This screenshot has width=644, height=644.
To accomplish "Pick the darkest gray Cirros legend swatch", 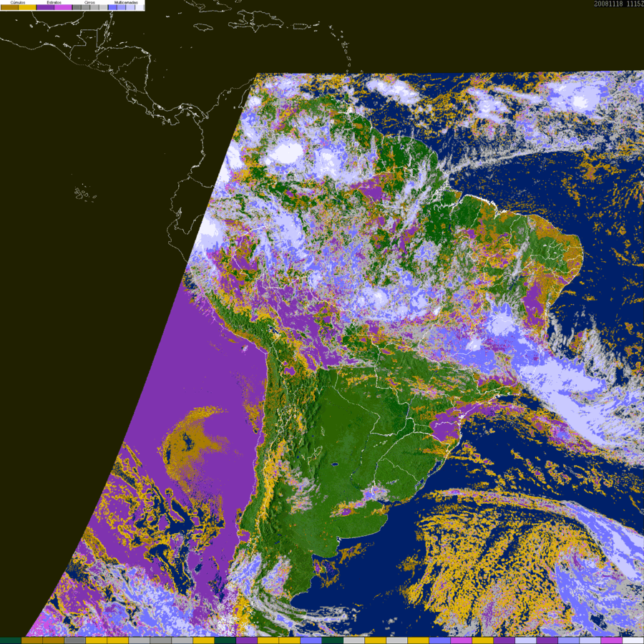I will [77, 7].
